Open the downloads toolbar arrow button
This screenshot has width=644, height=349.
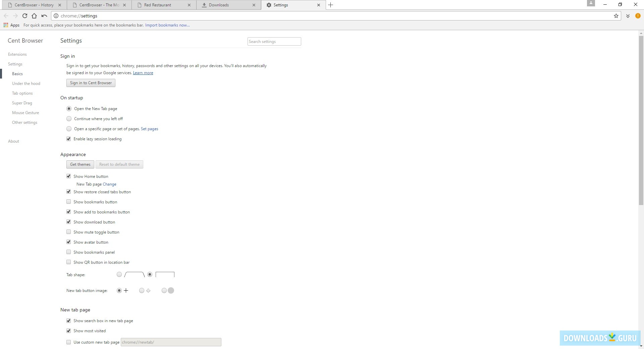click(628, 16)
